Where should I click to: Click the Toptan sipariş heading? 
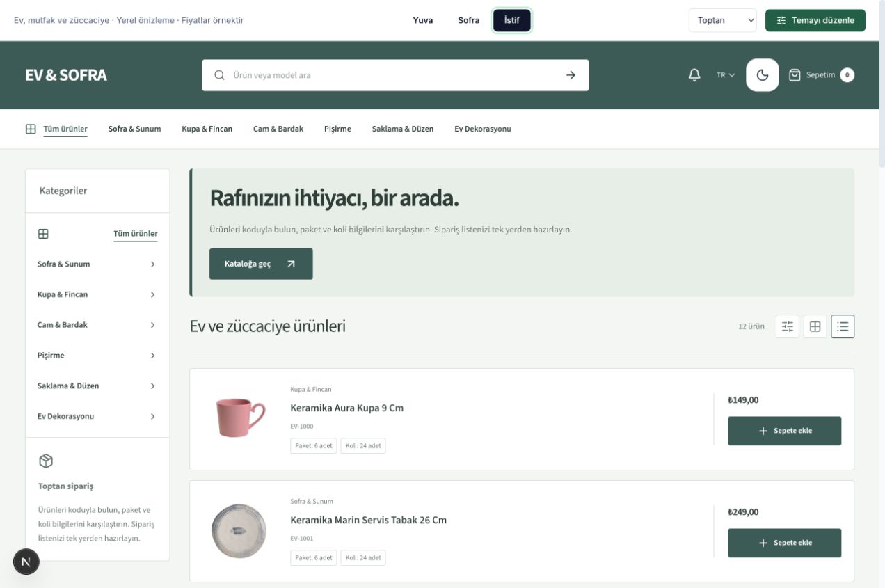(65, 486)
